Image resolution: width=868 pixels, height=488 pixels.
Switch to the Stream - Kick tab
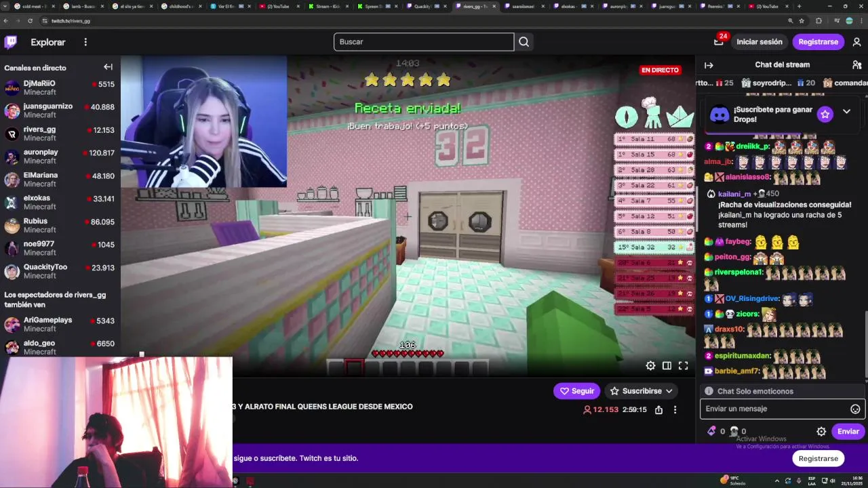[x=328, y=6]
